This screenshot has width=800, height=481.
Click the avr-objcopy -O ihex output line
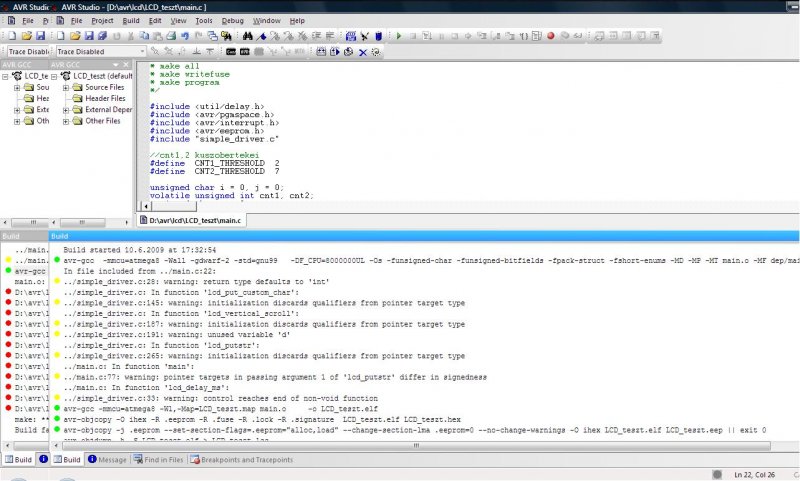point(262,419)
